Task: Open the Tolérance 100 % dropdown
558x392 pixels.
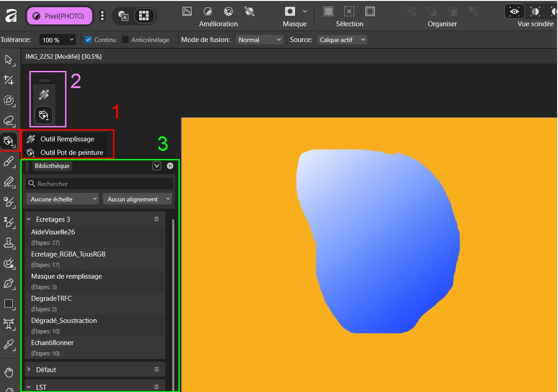Action: (x=57, y=40)
